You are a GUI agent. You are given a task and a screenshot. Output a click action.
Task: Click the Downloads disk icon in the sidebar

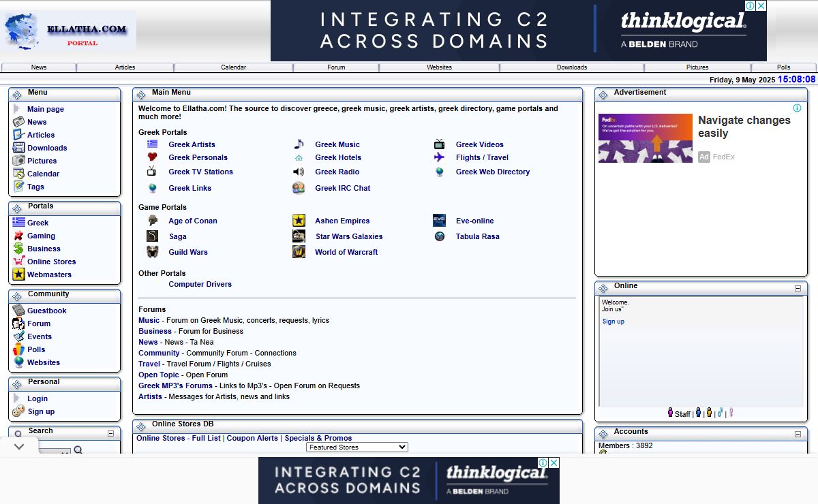click(x=18, y=148)
